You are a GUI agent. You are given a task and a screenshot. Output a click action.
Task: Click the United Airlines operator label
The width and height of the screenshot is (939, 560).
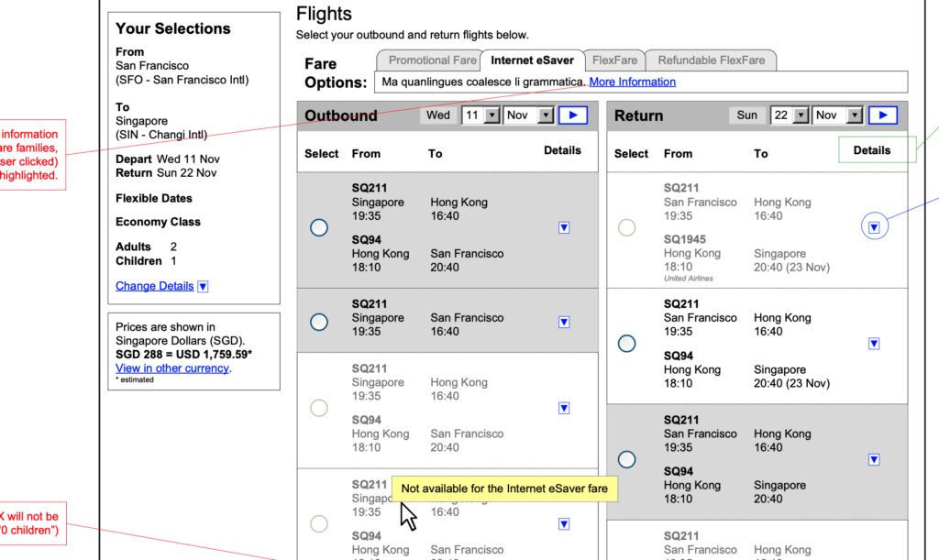pyautogui.click(x=688, y=279)
